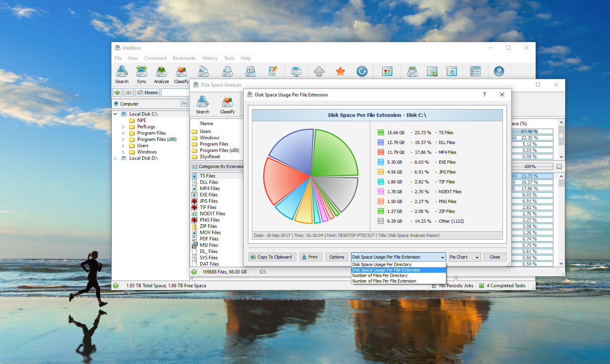Open the Pie Chart type dropdown
Screen dimensions: 610x364
click(x=464, y=257)
